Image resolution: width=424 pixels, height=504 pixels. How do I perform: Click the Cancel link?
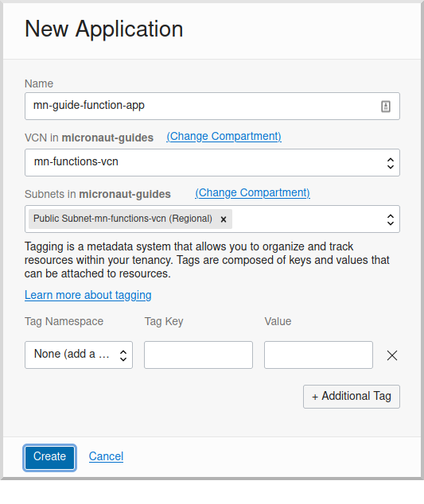click(106, 456)
